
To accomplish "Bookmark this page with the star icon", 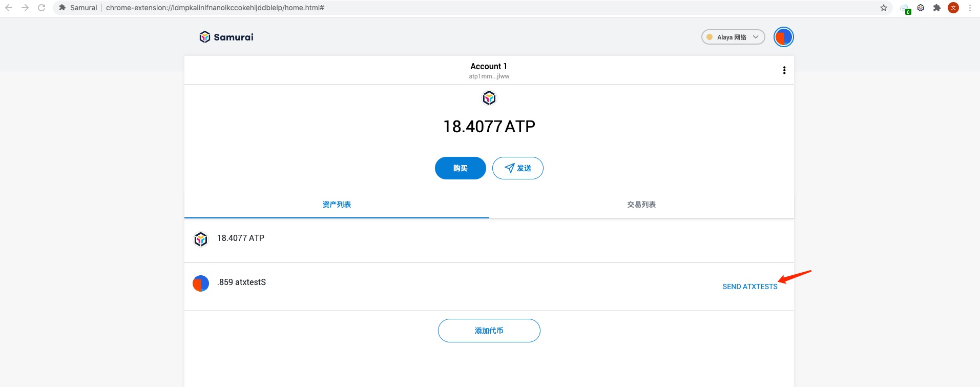I will (884, 8).
